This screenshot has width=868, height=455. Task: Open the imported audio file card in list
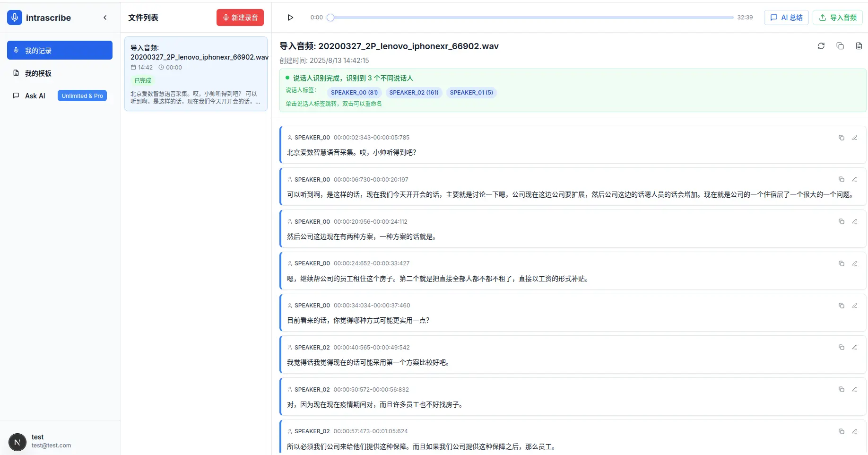coord(196,74)
